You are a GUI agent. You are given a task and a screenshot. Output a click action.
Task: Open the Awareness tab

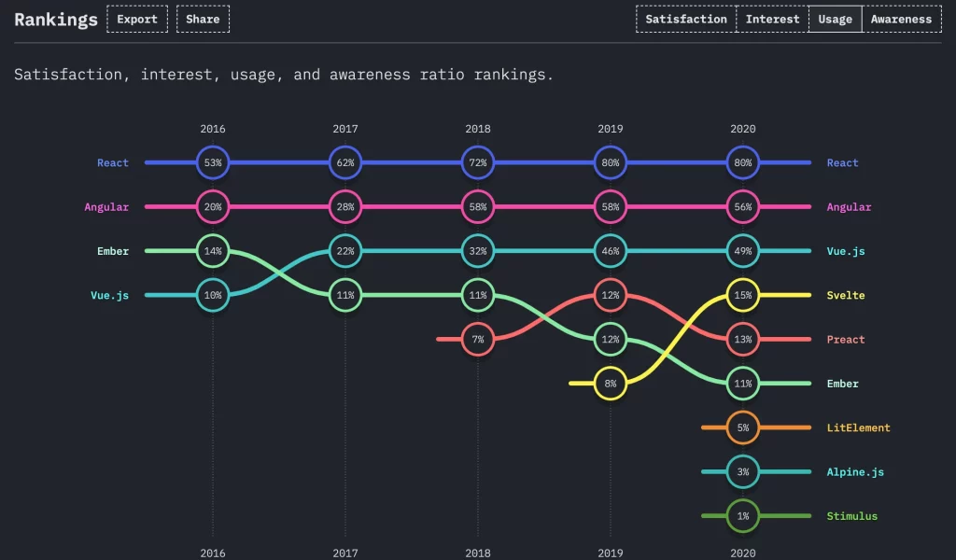(x=901, y=19)
